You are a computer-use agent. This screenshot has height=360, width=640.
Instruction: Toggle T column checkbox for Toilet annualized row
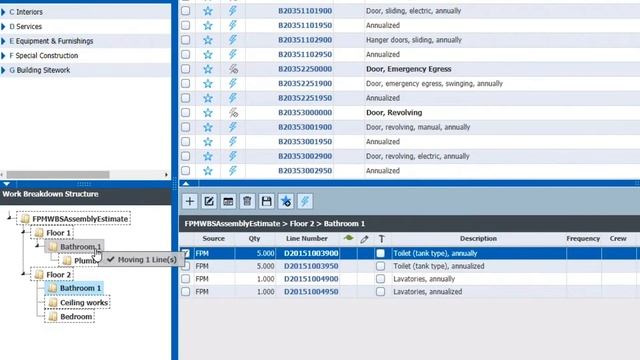pos(380,266)
